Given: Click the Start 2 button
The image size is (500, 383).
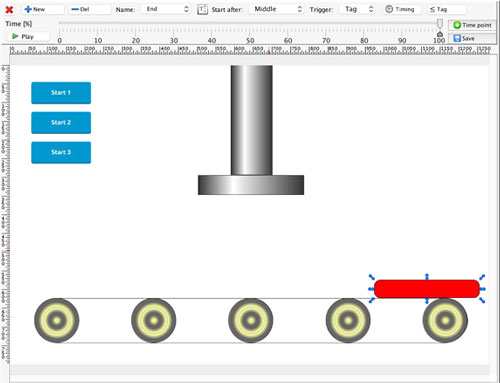Looking at the screenshot, I should click(x=61, y=123).
